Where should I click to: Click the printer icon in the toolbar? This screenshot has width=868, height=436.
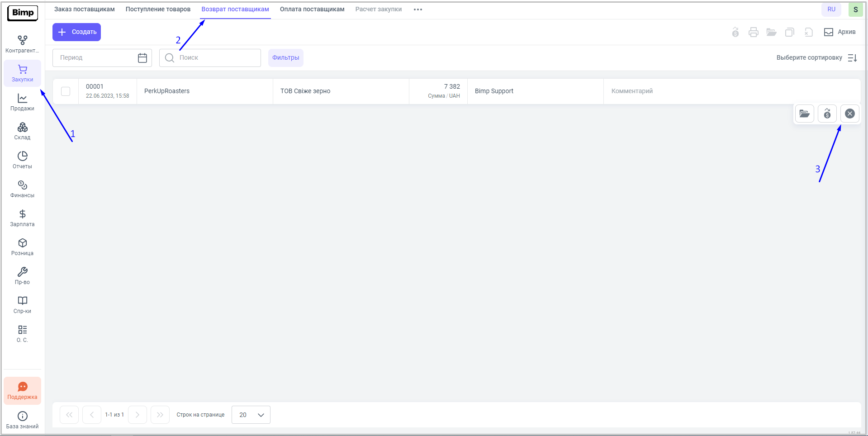[753, 32]
